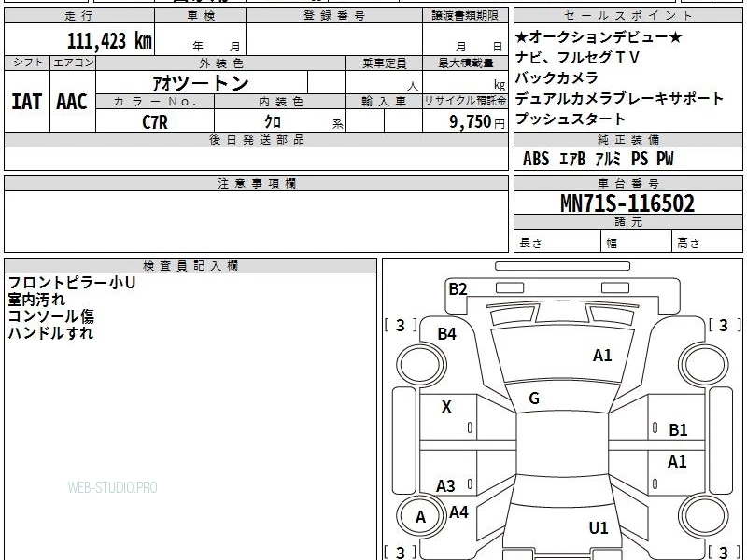747x560 pixels.
Task: Click the A4 damage mark
Action: point(458,512)
